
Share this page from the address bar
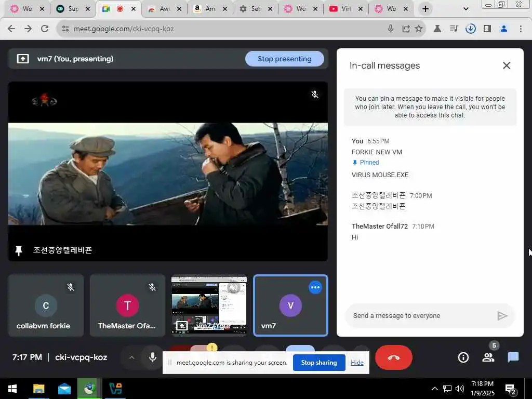(x=406, y=29)
